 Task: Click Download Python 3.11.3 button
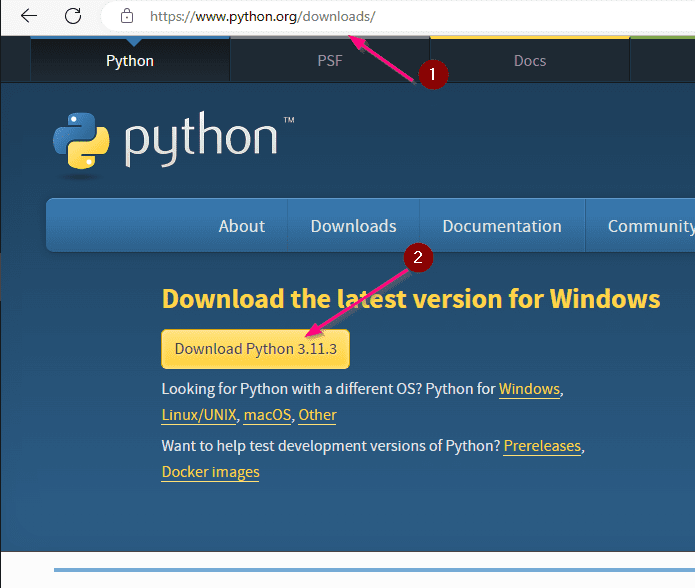(x=255, y=349)
